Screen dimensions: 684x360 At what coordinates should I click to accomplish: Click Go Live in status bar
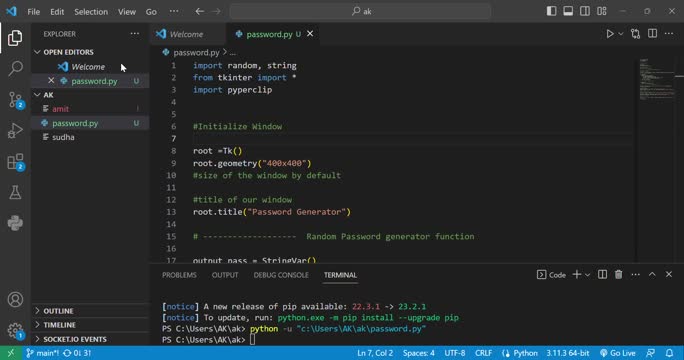(x=618, y=353)
